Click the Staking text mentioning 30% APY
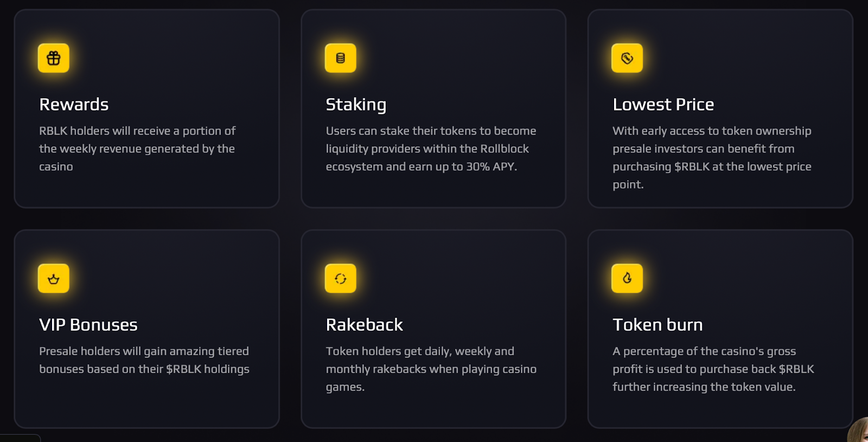 coord(431,149)
